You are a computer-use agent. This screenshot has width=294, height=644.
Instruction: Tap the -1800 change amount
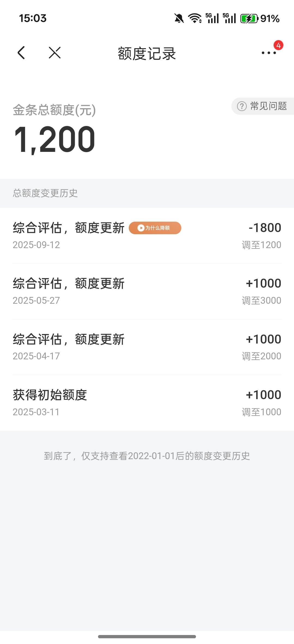pos(265,228)
